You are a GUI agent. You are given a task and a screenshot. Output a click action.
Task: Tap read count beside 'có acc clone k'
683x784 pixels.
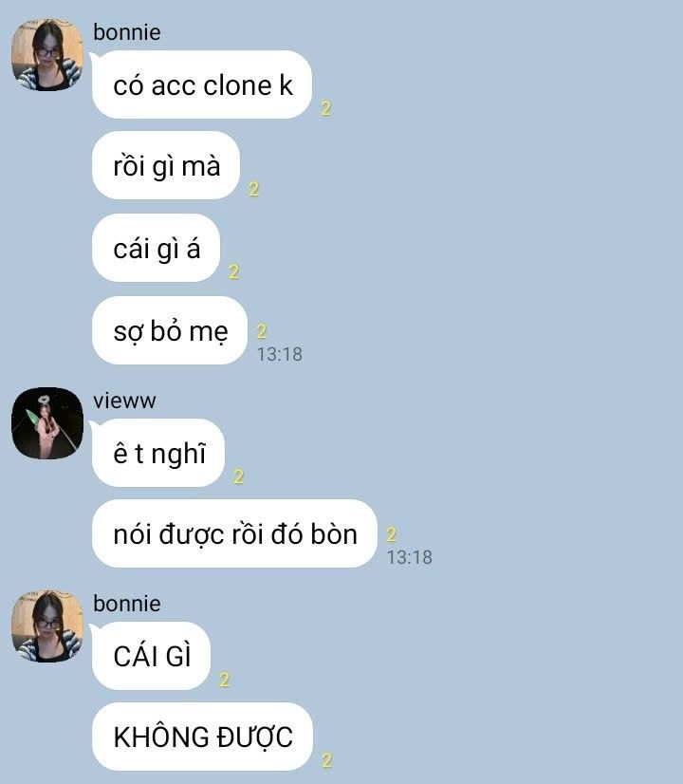pyautogui.click(x=325, y=108)
